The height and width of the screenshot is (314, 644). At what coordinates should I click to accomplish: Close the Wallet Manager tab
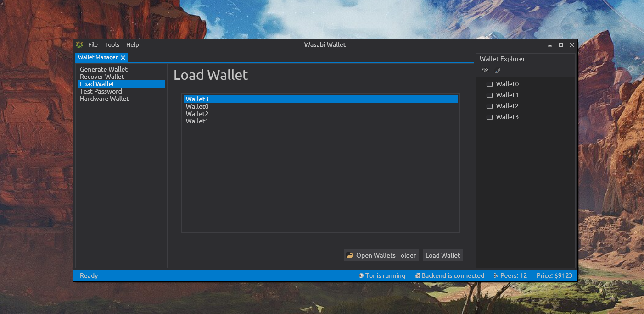point(123,58)
